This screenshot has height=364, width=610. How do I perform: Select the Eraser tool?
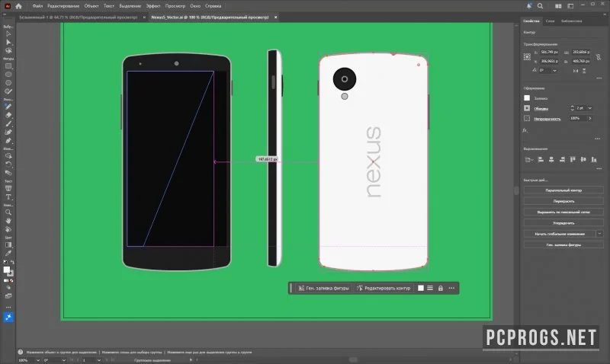coord(8,115)
